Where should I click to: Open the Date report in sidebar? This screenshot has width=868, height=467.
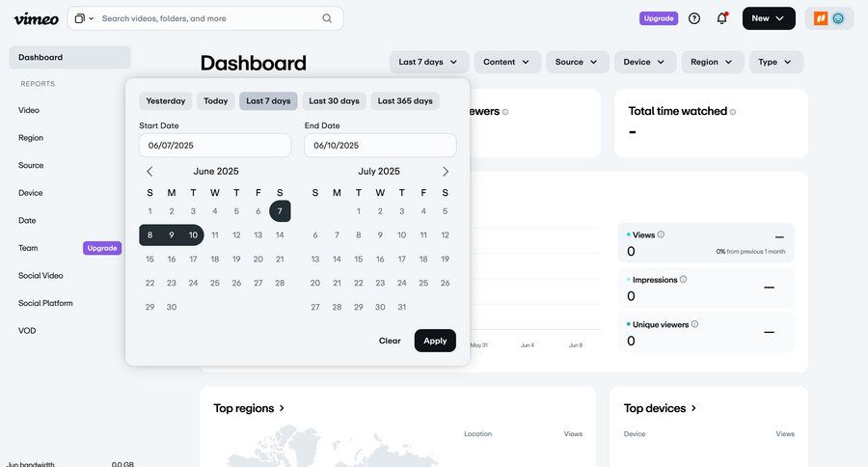tap(27, 221)
